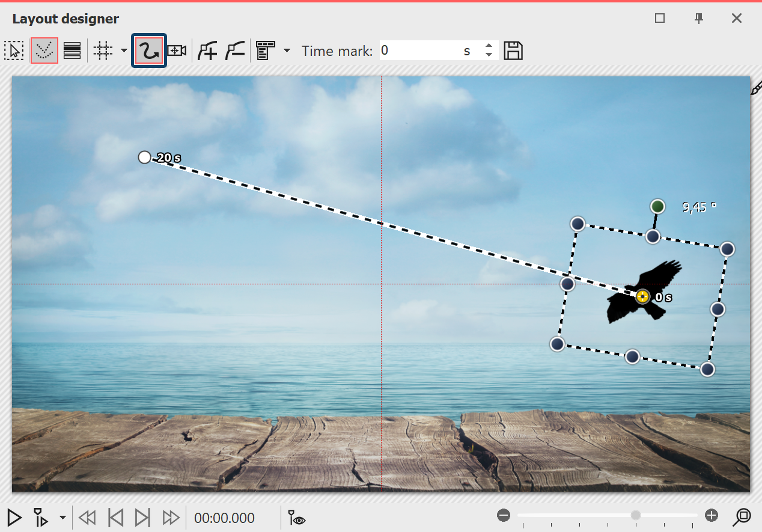762x532 pixels.
Task: Click the fit-to-window magnifier icon
Action: (743, 516)
